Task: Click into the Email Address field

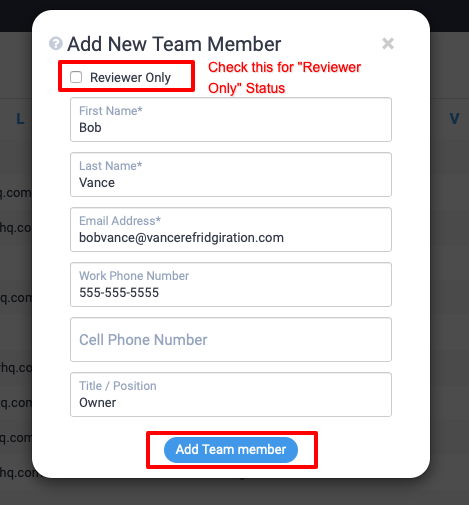Action: 231,230
